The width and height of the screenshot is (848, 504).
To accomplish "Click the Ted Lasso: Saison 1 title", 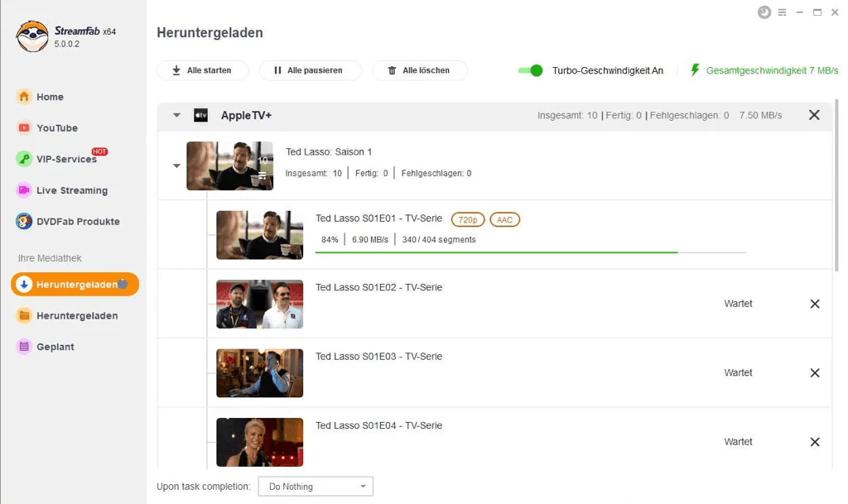I will (328, 151).
